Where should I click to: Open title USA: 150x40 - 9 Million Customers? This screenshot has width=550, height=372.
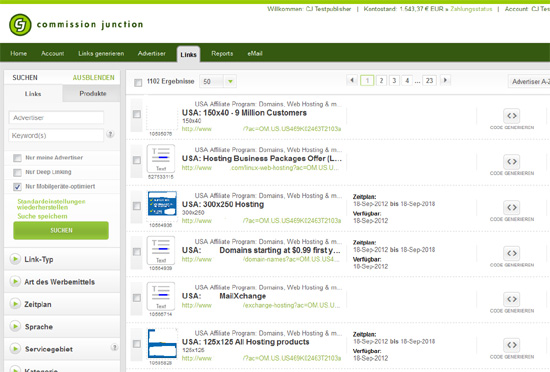pyautogui.click(x=244, y=113)
